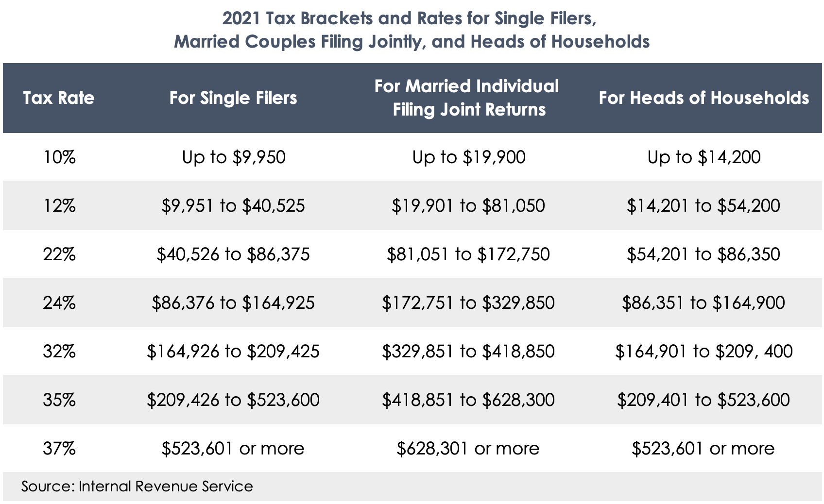Click the $628,301 or more cell
The width and height of the screenshot is (824, 504).
click(x=468, y=449)
